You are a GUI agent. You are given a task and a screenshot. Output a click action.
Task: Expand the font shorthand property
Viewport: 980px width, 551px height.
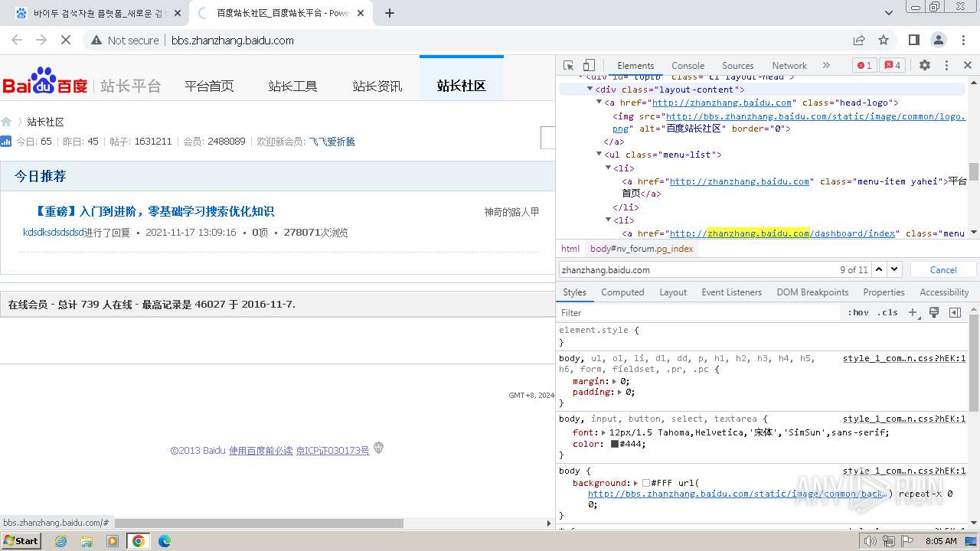tap(603, 432)
